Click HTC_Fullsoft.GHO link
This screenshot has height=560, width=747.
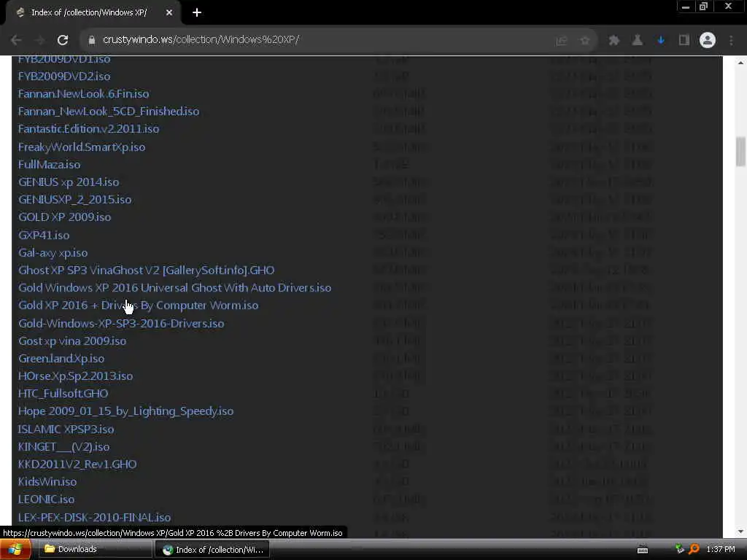pos(63,394)
